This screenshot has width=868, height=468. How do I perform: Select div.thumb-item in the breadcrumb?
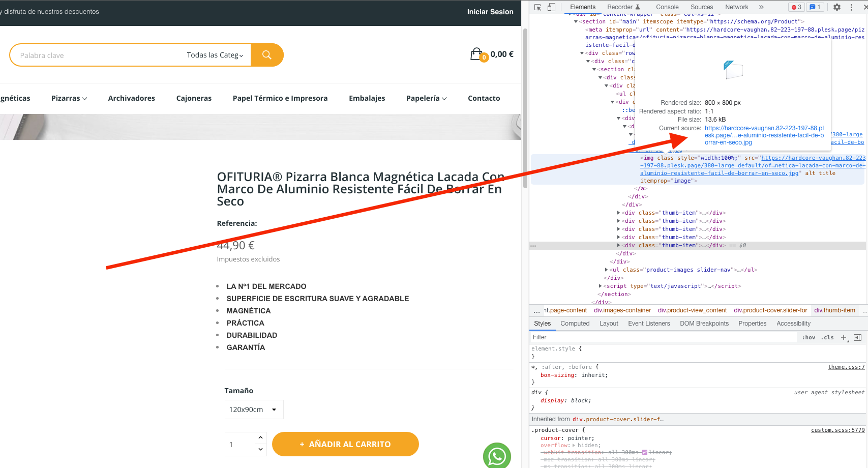coord(835,310)
